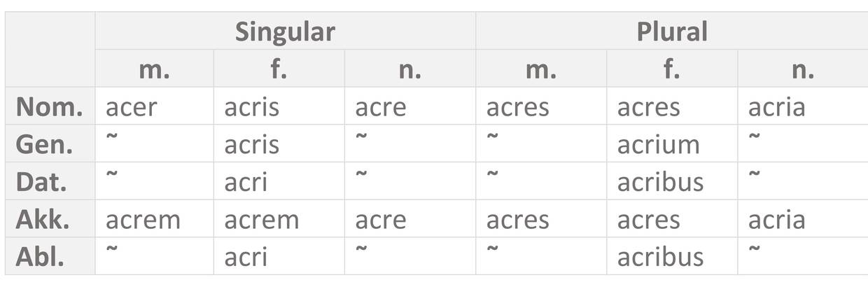Click 'acribus' in the Abl. row
Viewport: 868px width, 287px height.
660,257
